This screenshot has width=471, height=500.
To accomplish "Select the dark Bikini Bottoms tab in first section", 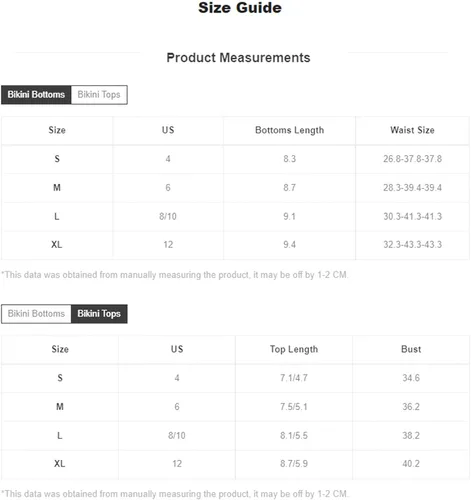I will tap(36, 95).
